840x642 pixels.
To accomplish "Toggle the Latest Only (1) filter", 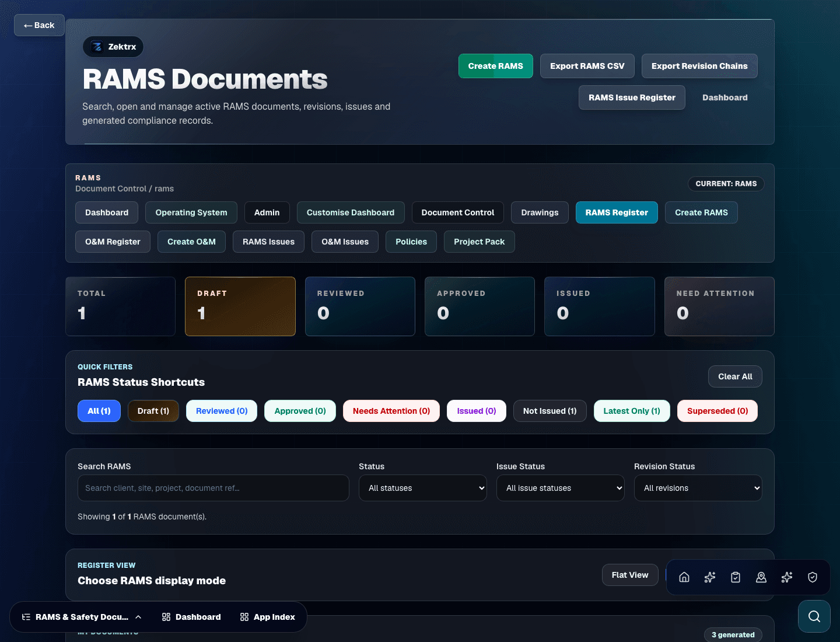I will pyautogui.click(x=632, y=411).
